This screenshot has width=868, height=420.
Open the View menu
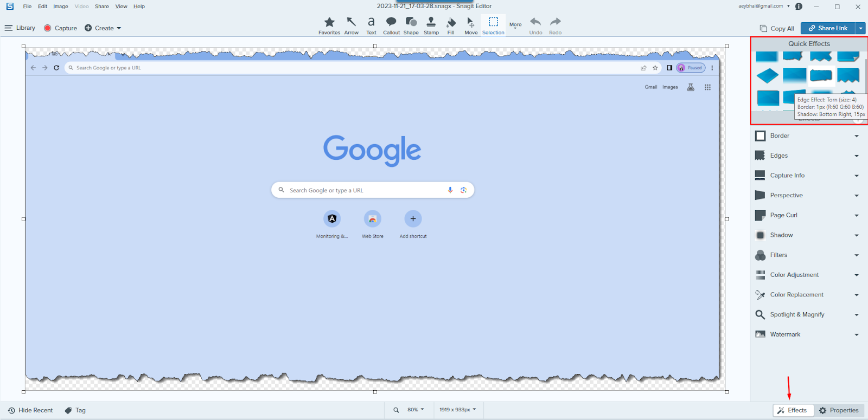[x=121, y=7]
